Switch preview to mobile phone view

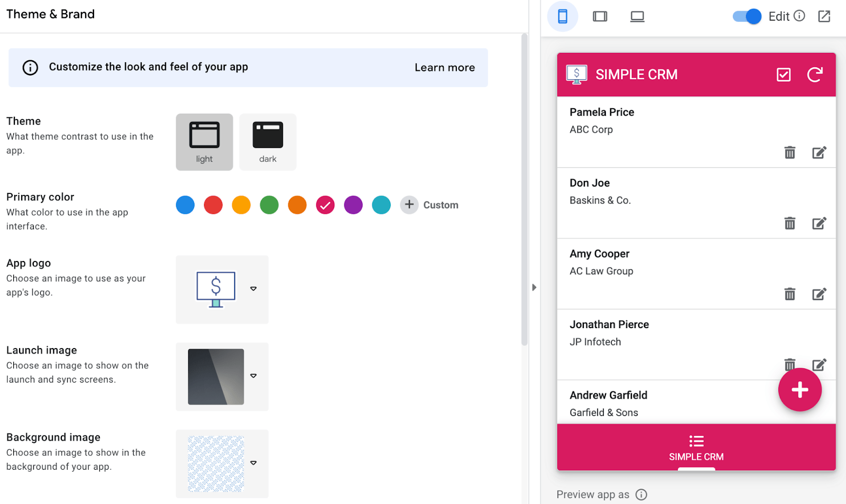(563, 16)
